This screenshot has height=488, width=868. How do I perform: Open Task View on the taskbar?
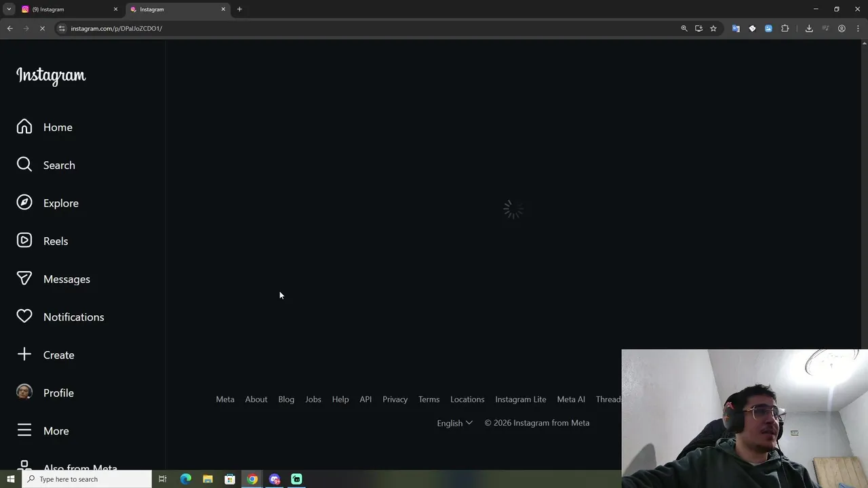click(x=163, y=479)
